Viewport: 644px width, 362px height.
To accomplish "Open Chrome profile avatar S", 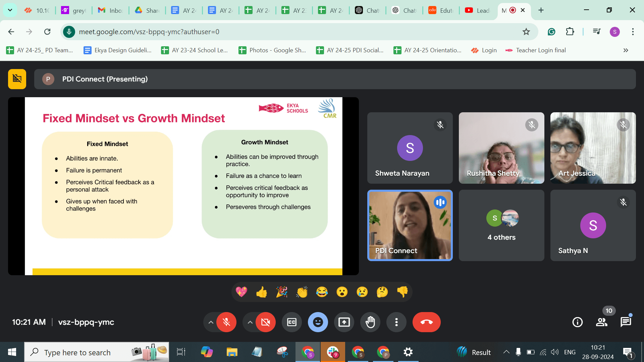I will [x=615, y=32].
